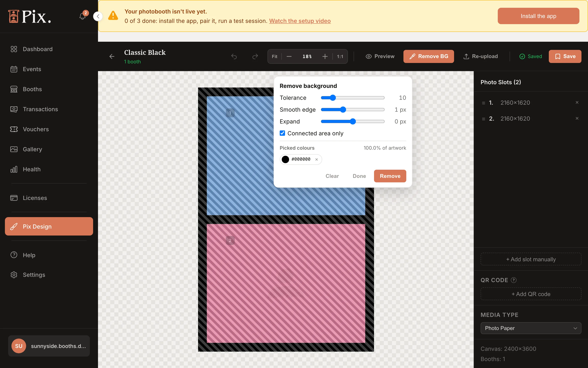Viewport: 588px width, 368px height.
Task: Collapse the sidebar with the chevron button
Action: 98,16
